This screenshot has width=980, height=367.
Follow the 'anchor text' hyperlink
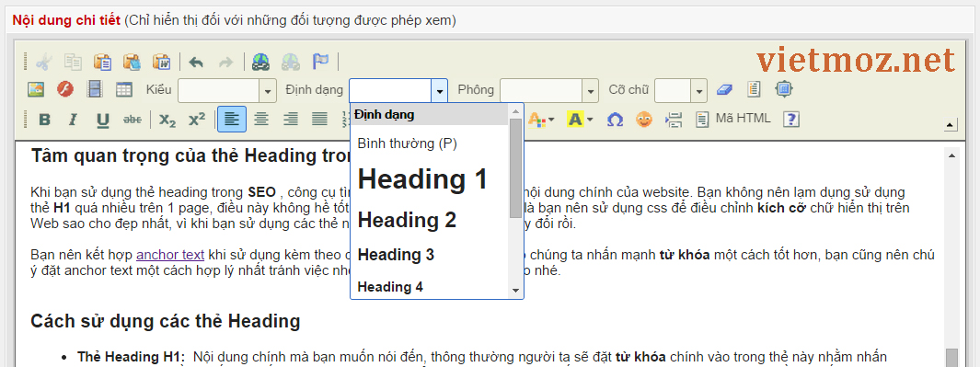pyautogui.click(x=170, y=255)
